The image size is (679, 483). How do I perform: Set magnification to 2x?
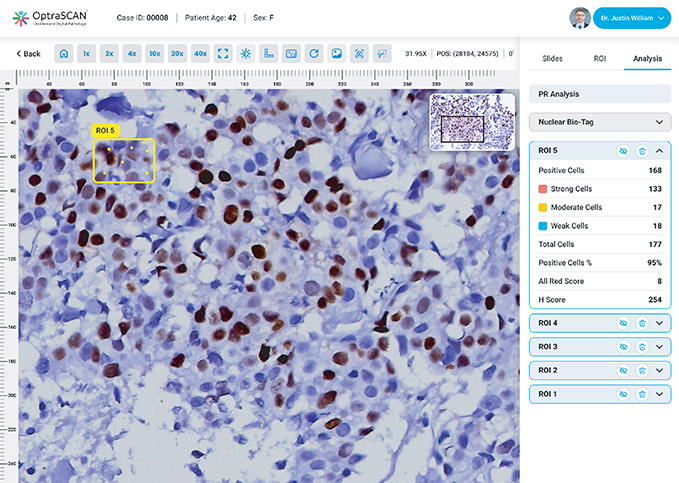(109, 54)
